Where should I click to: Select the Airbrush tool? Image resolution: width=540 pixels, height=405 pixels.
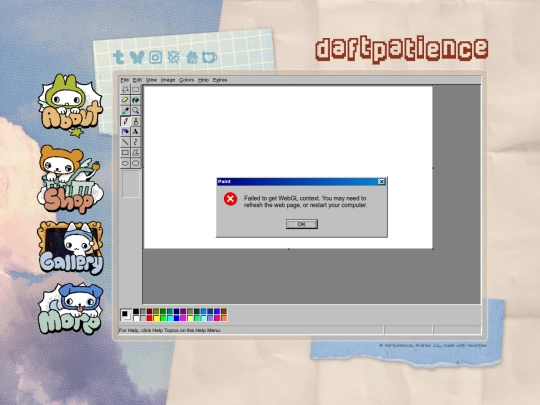tap(125, 132)
